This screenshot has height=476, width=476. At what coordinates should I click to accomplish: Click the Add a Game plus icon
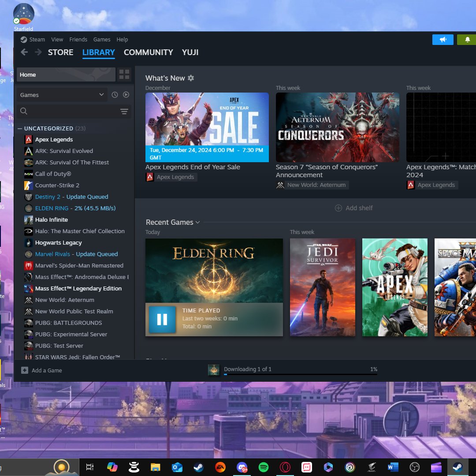click(x=25, y=370)
